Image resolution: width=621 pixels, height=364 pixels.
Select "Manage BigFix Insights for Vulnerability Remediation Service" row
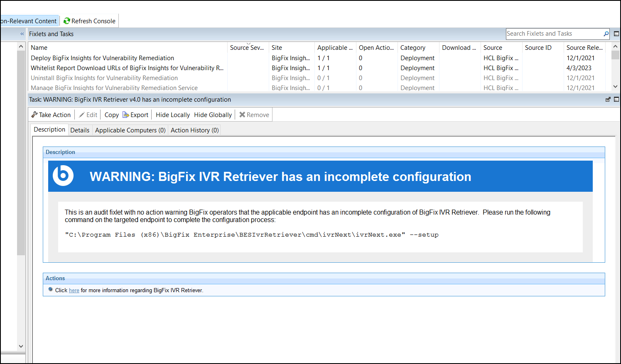(x=318, y=88)
